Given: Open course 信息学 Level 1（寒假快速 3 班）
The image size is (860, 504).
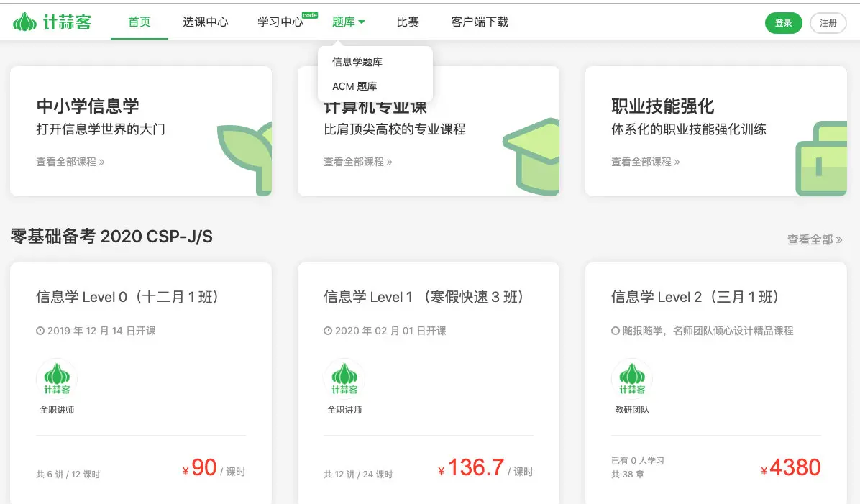Looking at the screenshot, I should (424, 297).
